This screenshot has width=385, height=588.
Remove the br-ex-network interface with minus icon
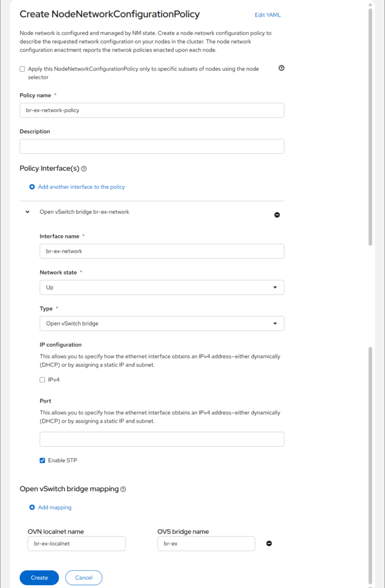coord(277,215)
